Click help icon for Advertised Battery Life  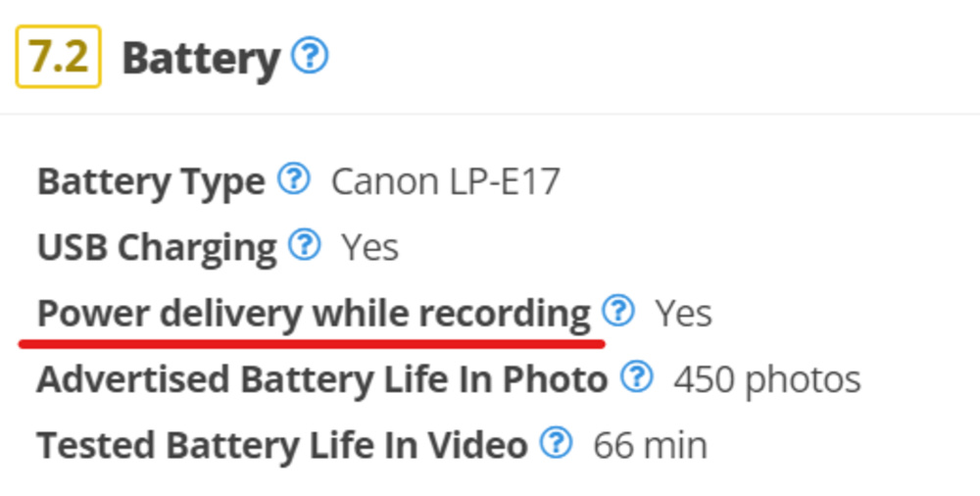pos(637,376)
